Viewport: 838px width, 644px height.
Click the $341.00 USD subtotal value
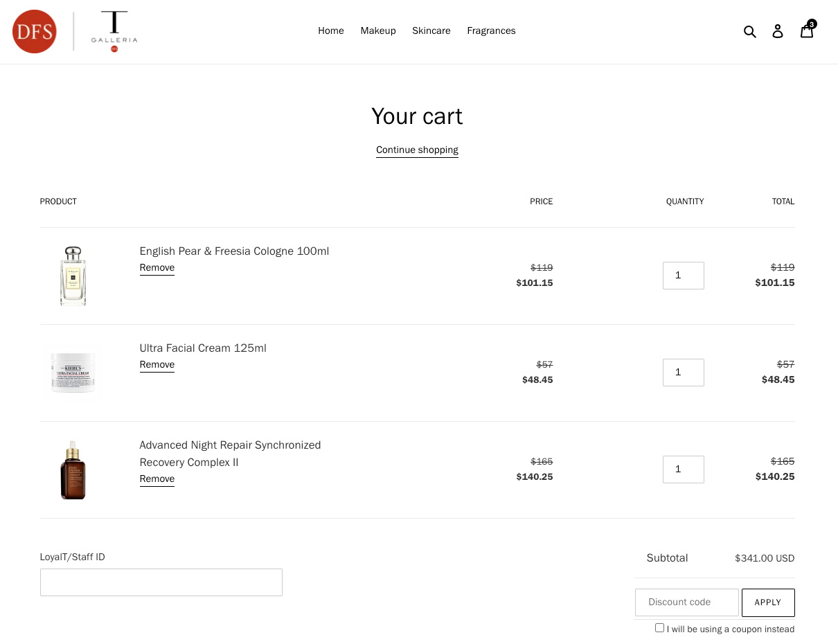tap(765, 558)
